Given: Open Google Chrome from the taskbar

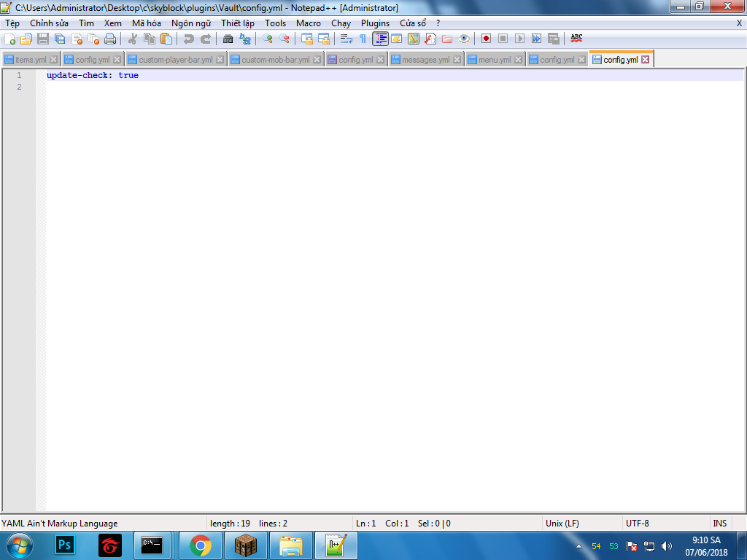Looking at the screenshot, I should point(201,545).
